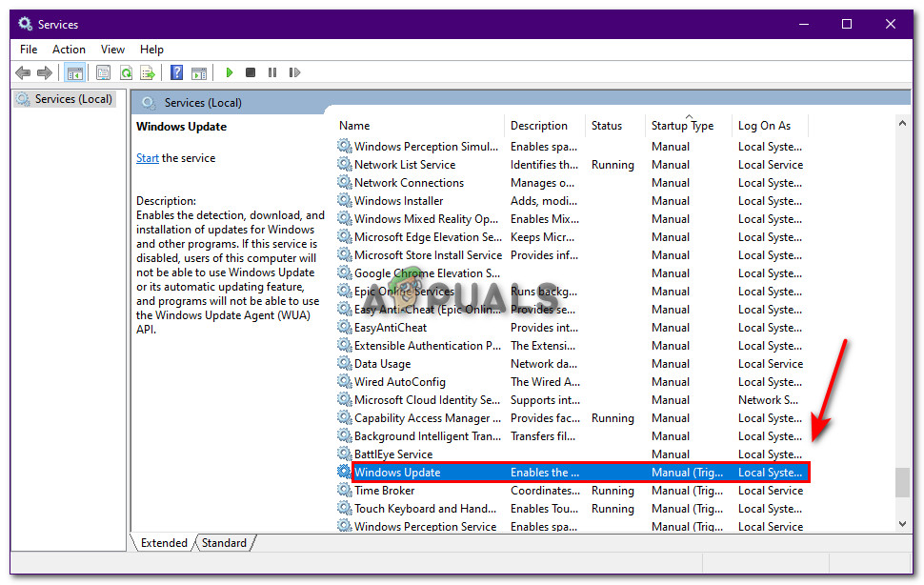Click Services (Local) header in the right pane
Image resolution: width=924 pixels, height=585 pixels.
[203, 103]
